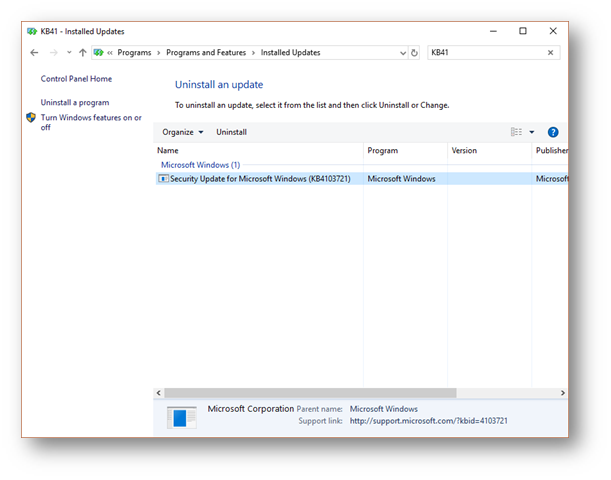Open the recent locations dropdown arrow

pos(69,52)
